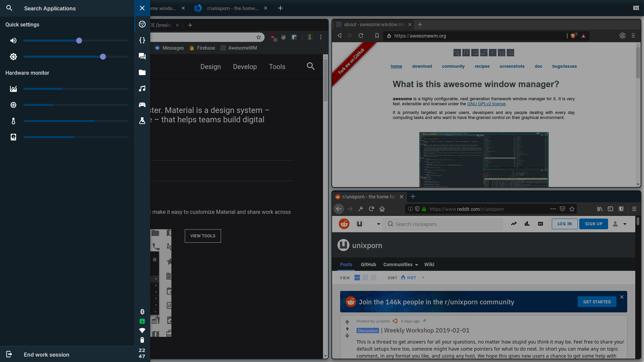Viewport: 644px width, 362px height.
Task: Open the Firebase bookmark in Chrome
Action: (x=202, y=48)
